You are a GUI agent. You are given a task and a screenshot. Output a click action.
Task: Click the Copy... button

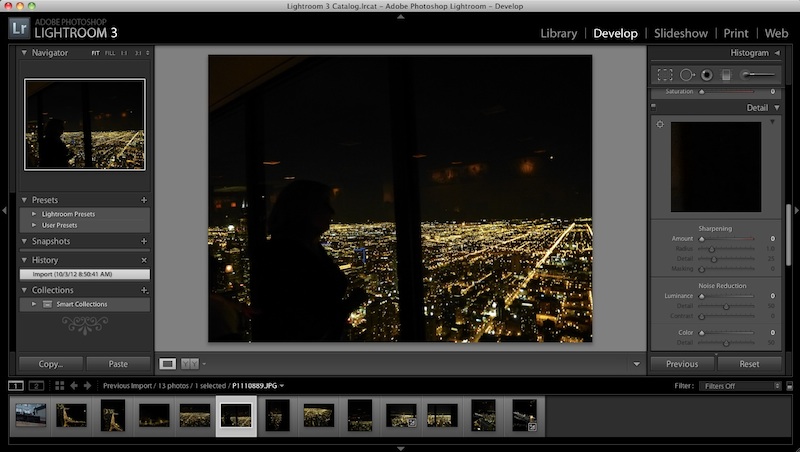coord(50,364)
